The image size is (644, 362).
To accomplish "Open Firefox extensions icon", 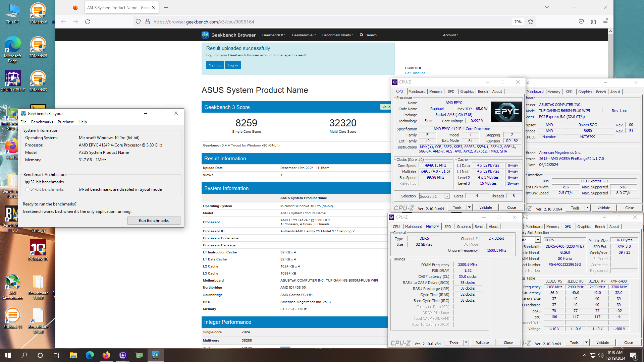I will tap(593, 22).
